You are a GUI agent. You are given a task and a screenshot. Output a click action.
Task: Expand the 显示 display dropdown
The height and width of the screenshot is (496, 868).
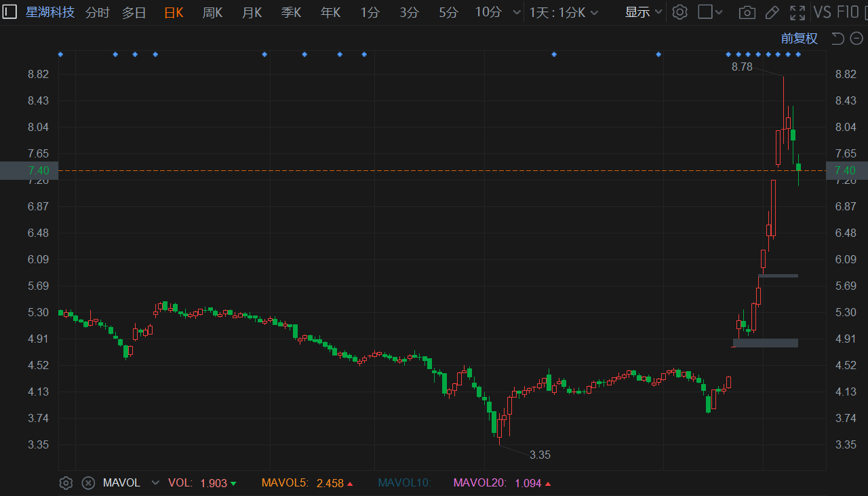click(643, 12)
